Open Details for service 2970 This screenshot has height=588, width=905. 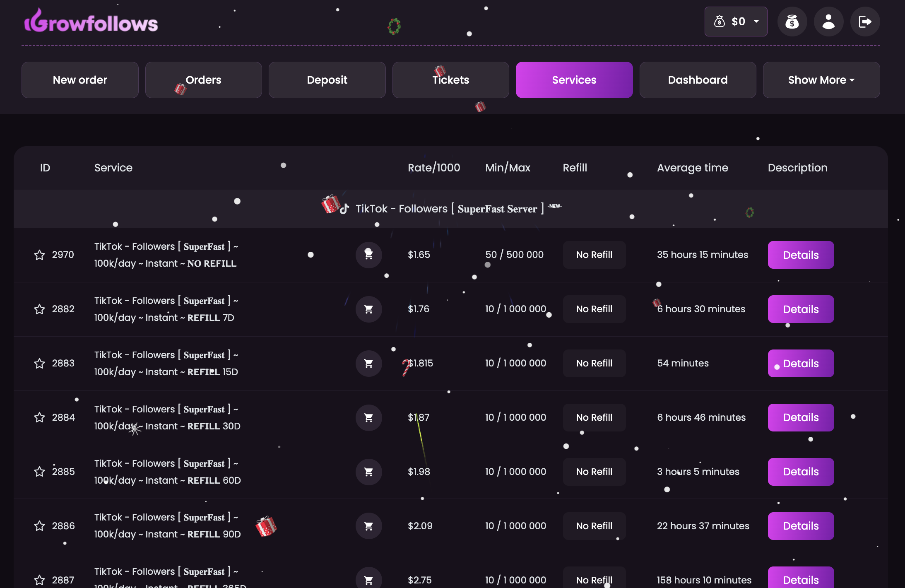pos(801,255)
